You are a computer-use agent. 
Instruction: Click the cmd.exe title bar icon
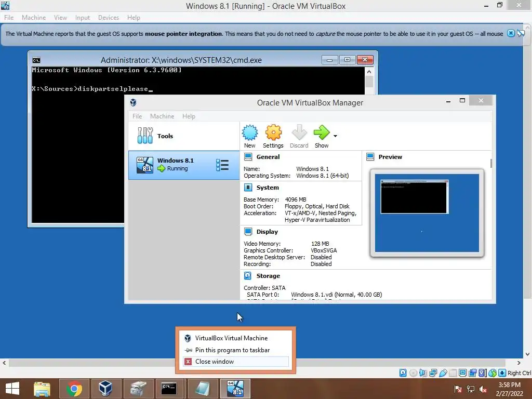tap(36, 60)
